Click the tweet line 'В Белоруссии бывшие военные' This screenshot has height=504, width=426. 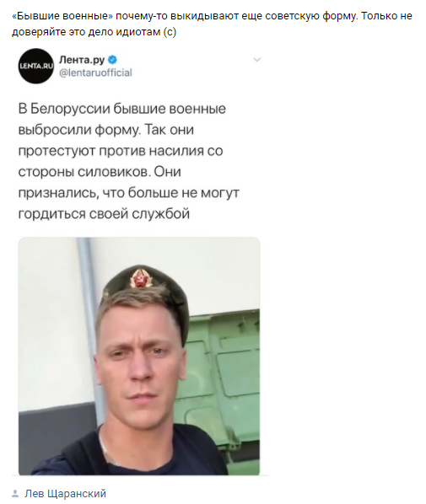122,109
